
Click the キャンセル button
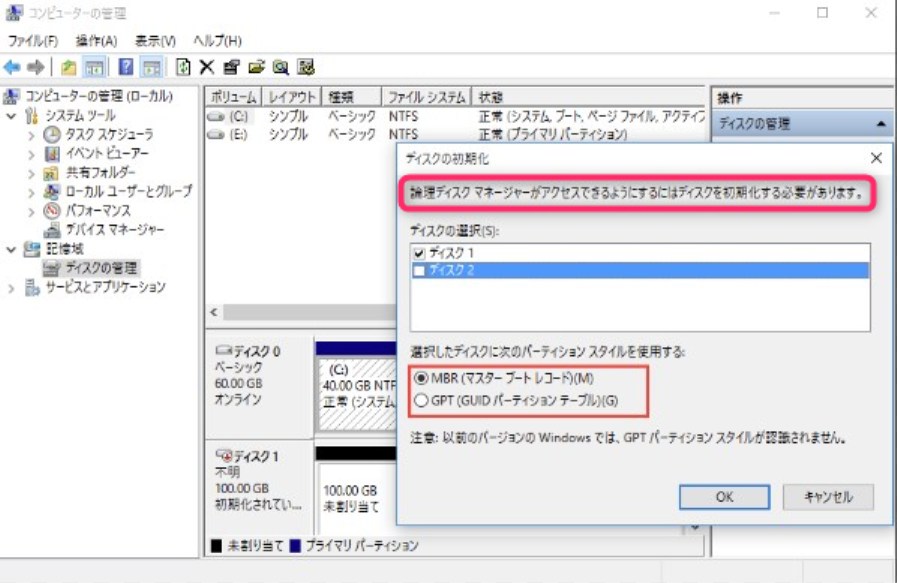tap(827, 497)
